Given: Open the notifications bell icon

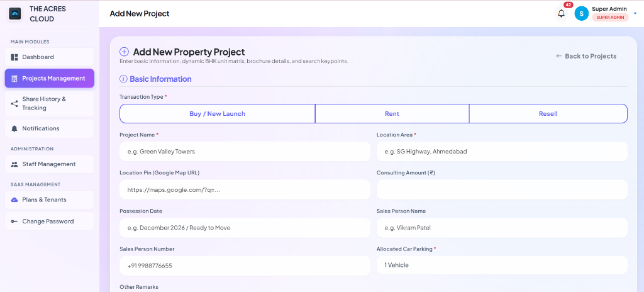Looking at the screenshot, I should (x=561, y=14).
